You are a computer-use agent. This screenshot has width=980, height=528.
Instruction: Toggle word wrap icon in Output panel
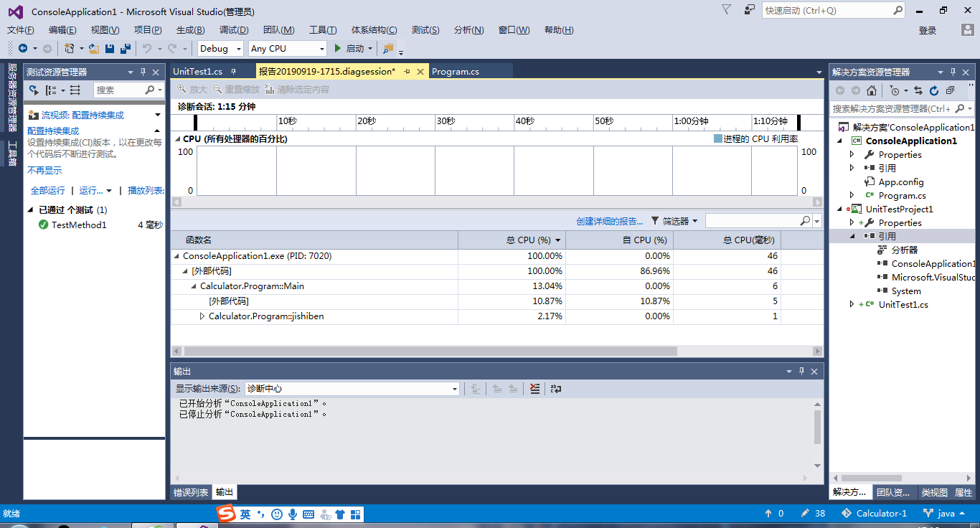(x=556, y=388)
